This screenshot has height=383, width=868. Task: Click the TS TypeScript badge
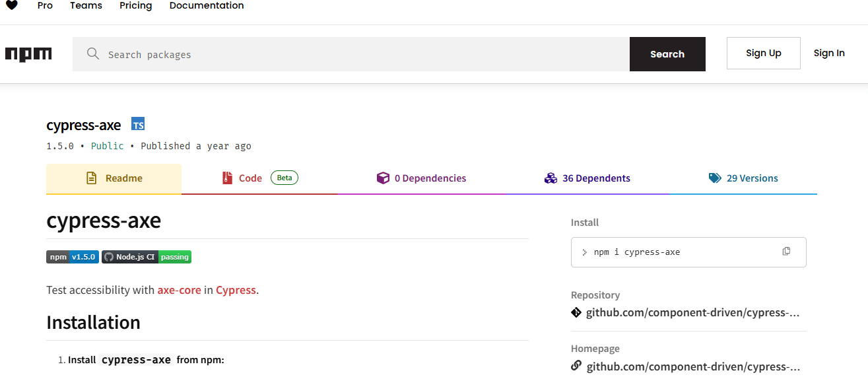click(138, 123)
